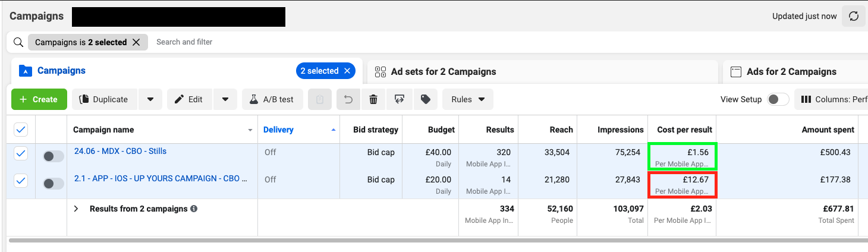Edit the selected campaigns

(x=189, y=99)
